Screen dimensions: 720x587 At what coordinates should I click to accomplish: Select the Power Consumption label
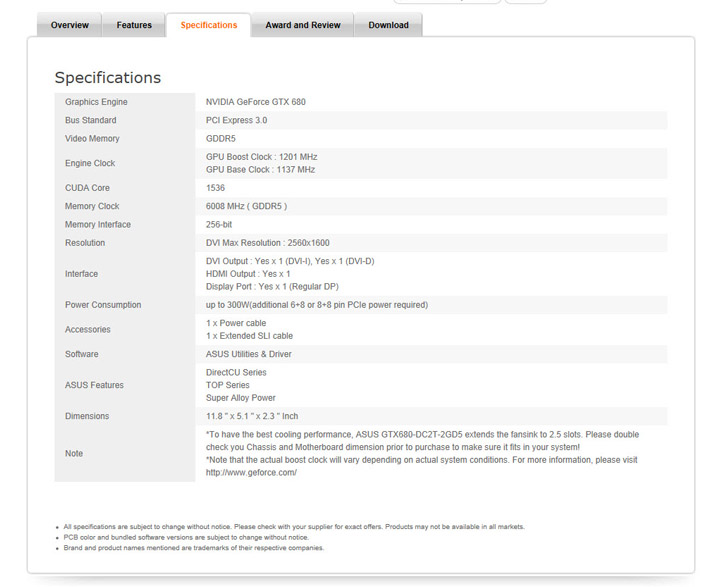point(103,305)
